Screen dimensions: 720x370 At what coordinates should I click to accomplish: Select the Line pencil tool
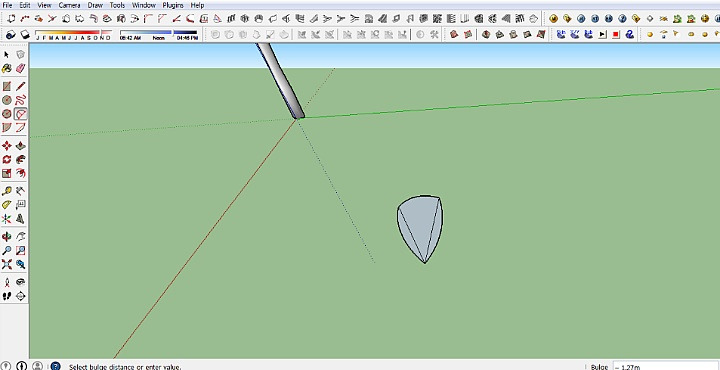click(20, 86)
